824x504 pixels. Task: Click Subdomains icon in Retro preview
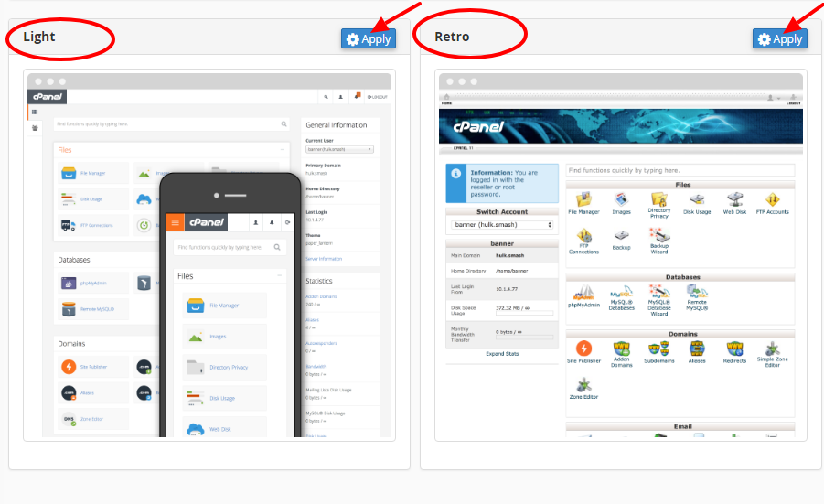[659, 349]
